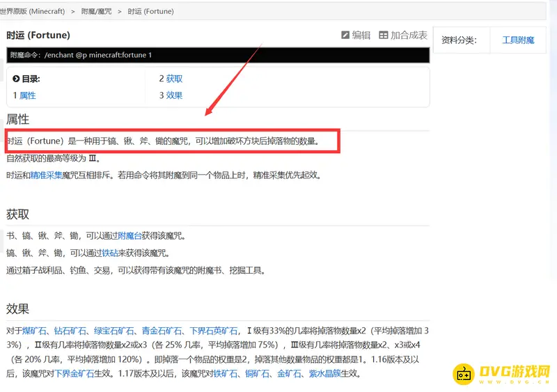Go to the 附魔/魔咒 breadcrumb

[x=95, y=12]
